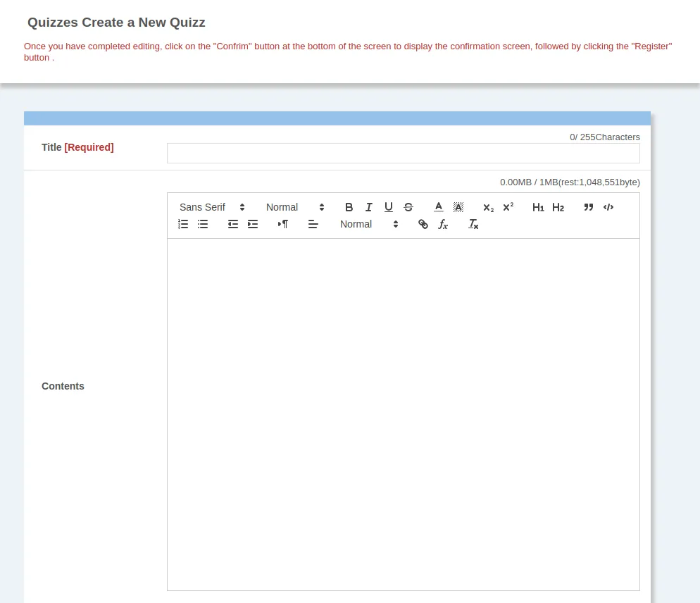Click the subscript icon

click(488, 207)
